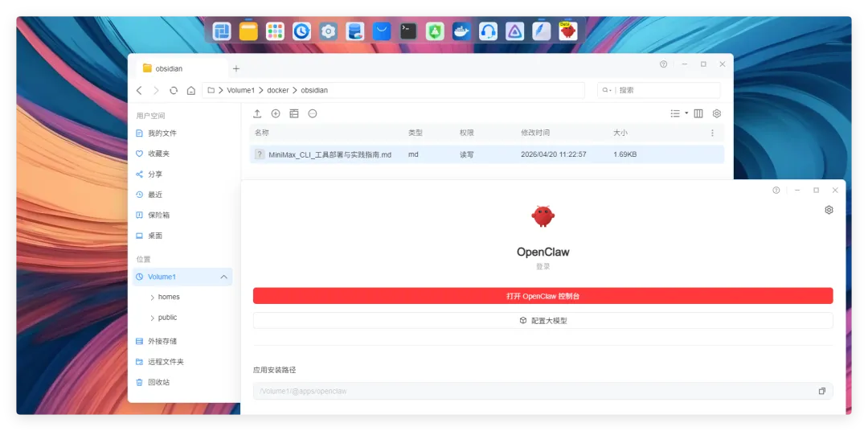Launch the Terminal dock icon

click(x=408, y=31)
